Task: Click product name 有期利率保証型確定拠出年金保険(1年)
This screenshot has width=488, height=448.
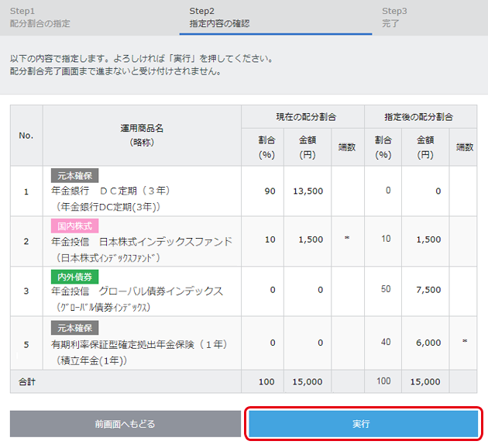Action: tap(139, 344)
